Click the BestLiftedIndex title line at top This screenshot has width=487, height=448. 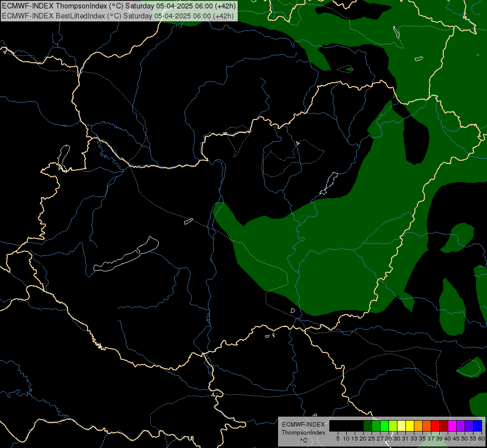118,16
